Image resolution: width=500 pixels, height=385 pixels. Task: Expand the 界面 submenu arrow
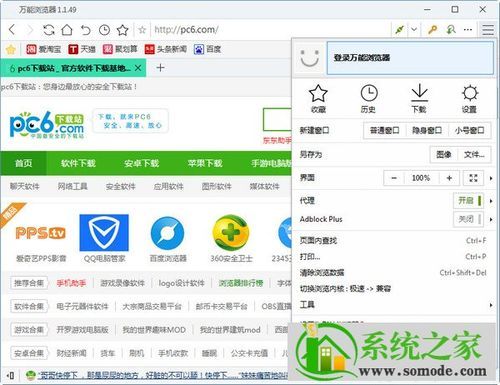(491, 178)
